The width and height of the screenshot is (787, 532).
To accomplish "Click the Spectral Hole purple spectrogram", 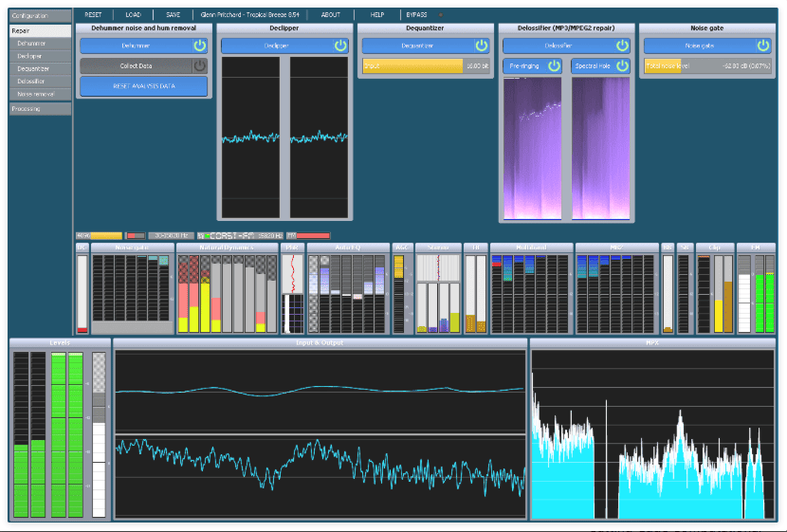I will [x=601, y=148].
